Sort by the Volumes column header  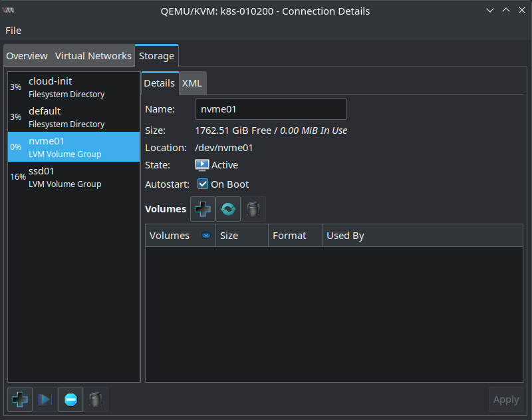180,236
